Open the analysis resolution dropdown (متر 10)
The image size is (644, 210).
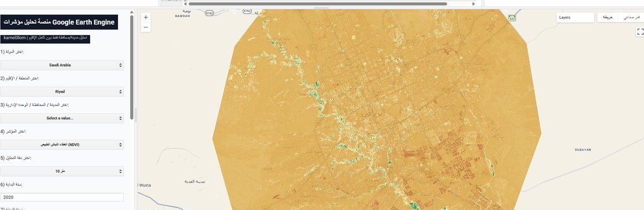point(62,171)
